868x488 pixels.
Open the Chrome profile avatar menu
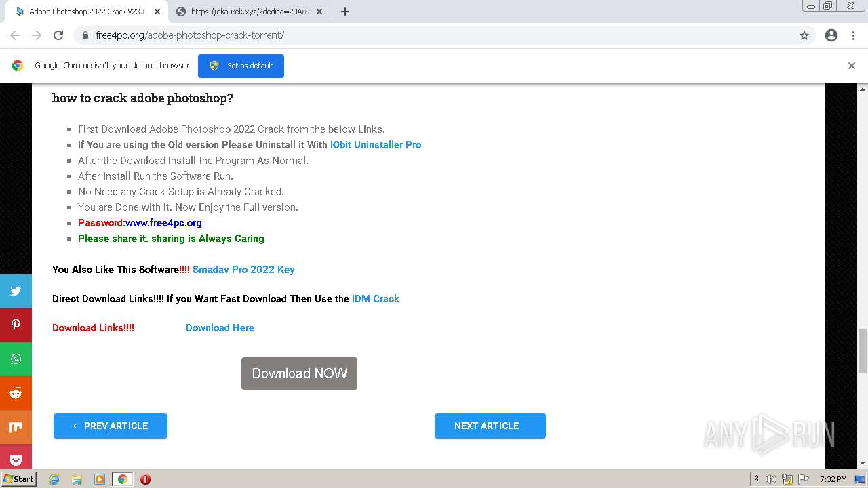point(831,35)
